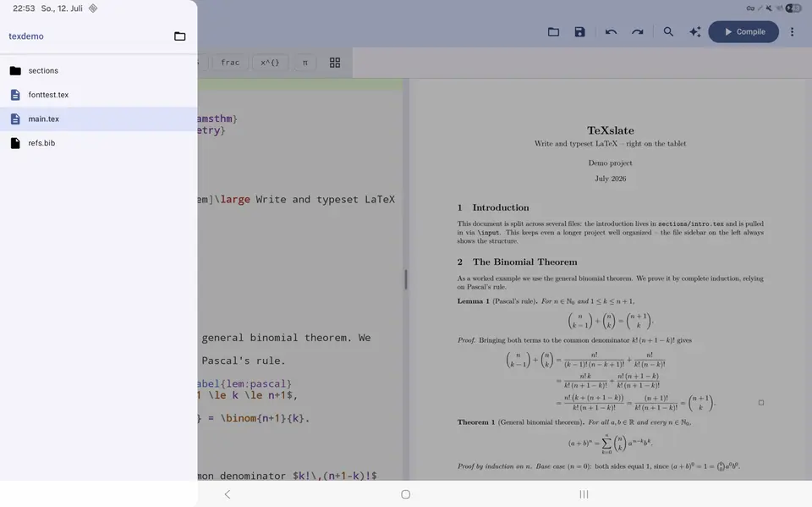Click the texdemo project title

click(26, 36)
